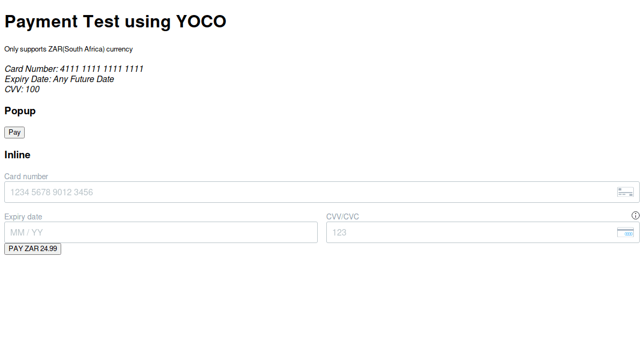Viewport: 644px width, 338px height.
Task: Click the Pay button under Popup
Action: 14,132
